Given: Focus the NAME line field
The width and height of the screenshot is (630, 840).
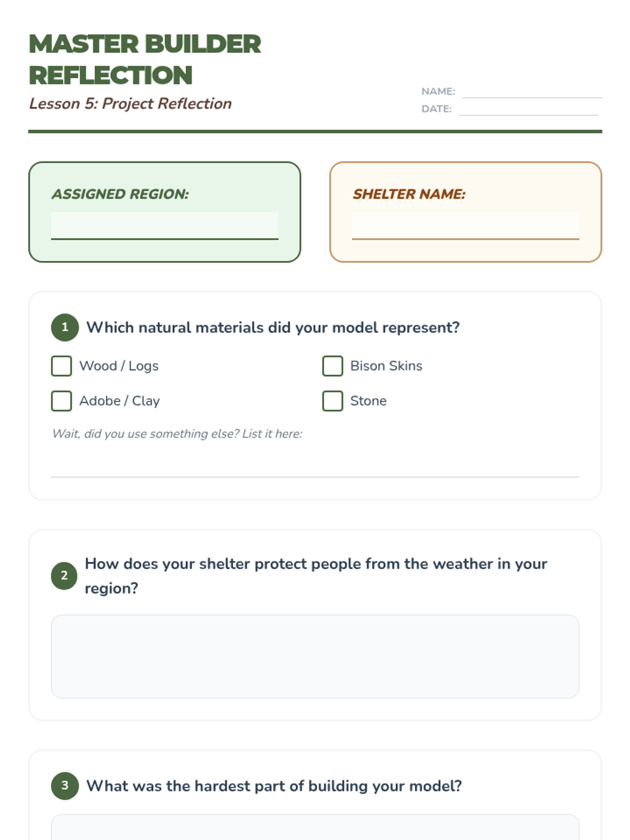Looking at the screenshot, I should point(531,91).
